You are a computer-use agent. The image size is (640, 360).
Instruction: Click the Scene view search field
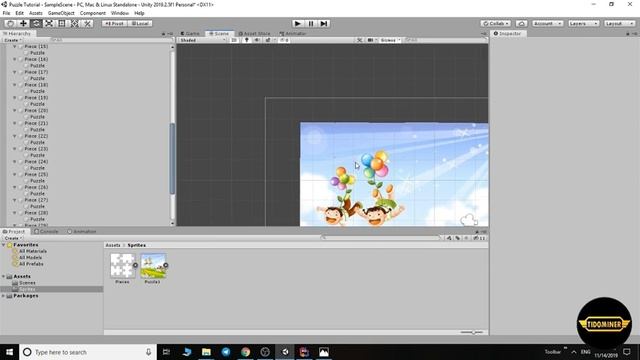444,40
